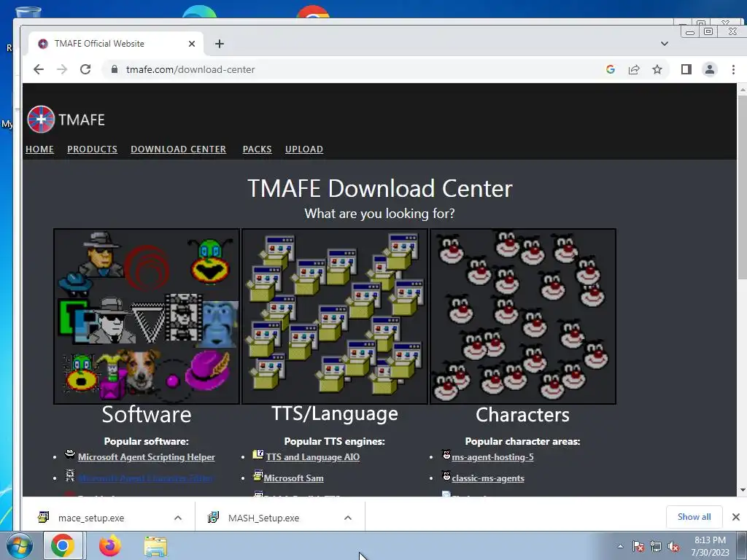Click the address bar URL
Image resolution: width=747 pixels, height=560 pixels.
190,69
